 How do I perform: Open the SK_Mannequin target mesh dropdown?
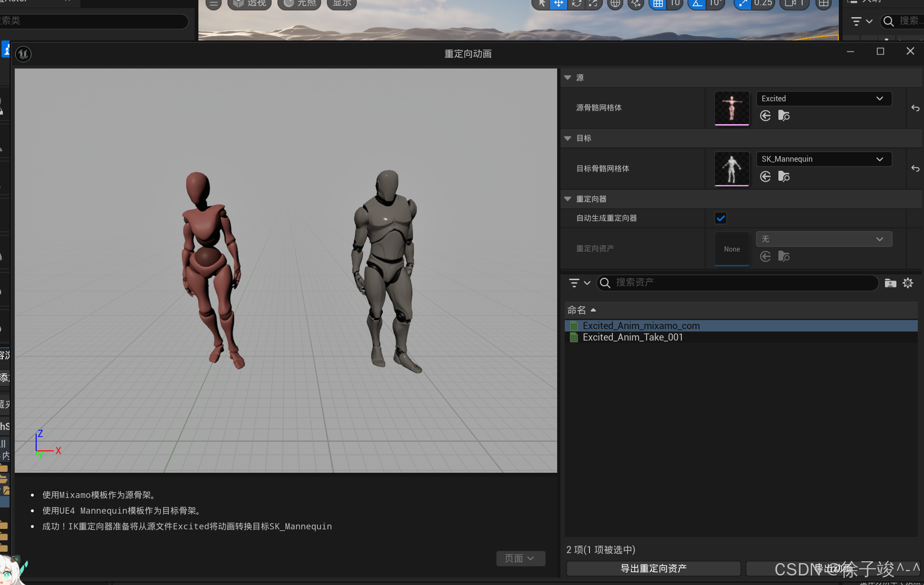[x=824, y=159]
